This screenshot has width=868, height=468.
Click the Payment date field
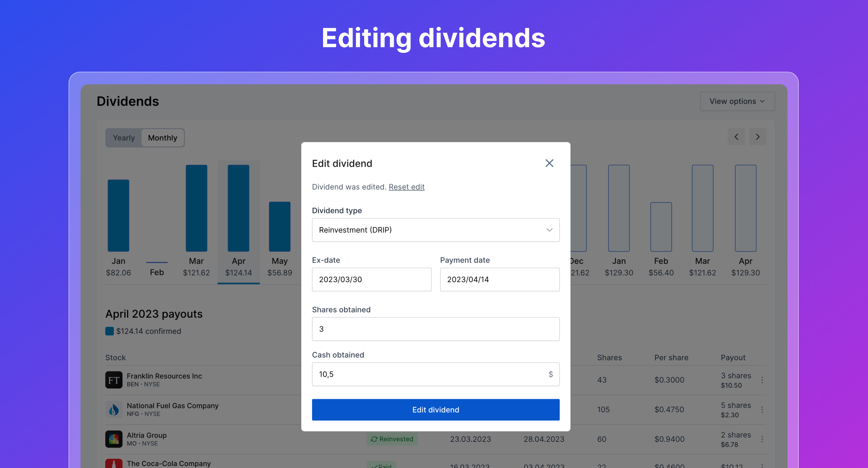click(x=499, y=279)
